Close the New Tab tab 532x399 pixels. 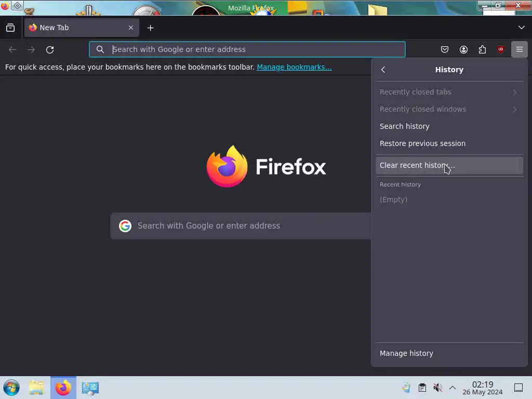(130, 28)
